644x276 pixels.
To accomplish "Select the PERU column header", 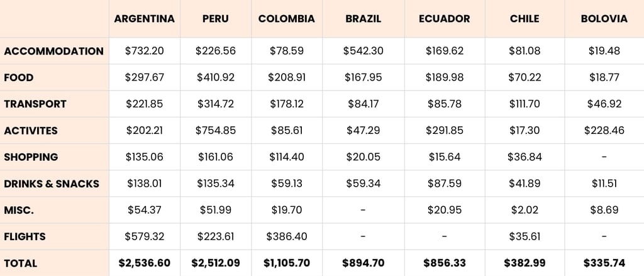I will click(216, 19).
